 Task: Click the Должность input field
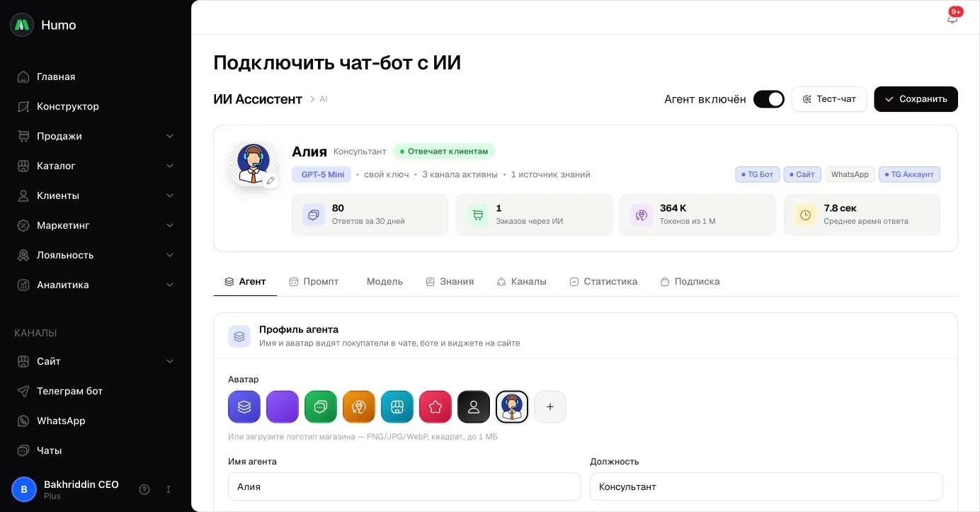766,487
